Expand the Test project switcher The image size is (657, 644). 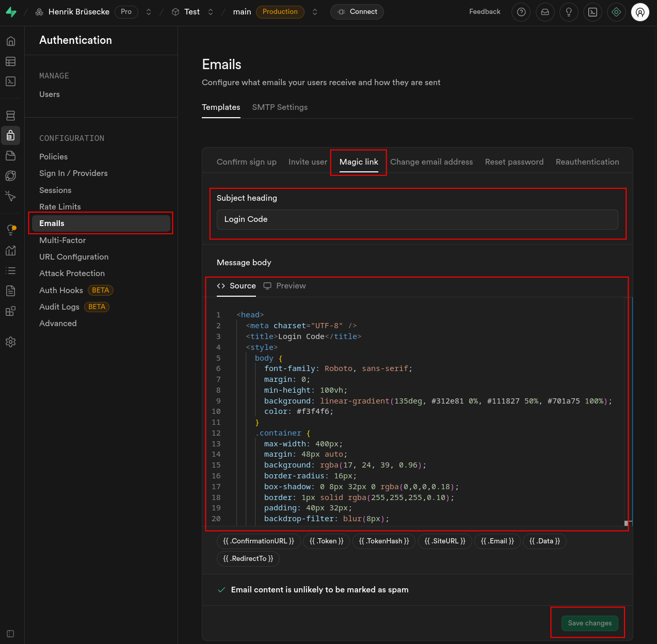pyautogui.click(x=211, y=12)
